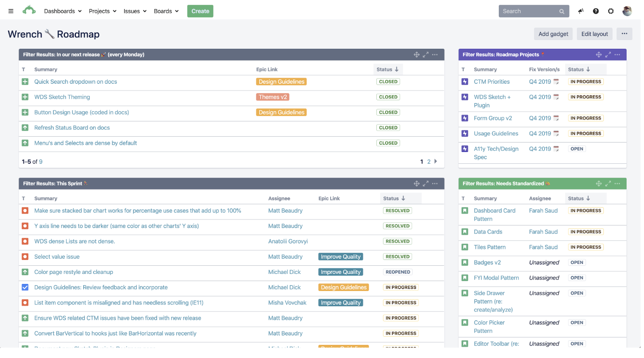Image resolution: width=644 pixels, height=358 pixels.
Task: Open the help question mark icon
Action: pos(596,11)
